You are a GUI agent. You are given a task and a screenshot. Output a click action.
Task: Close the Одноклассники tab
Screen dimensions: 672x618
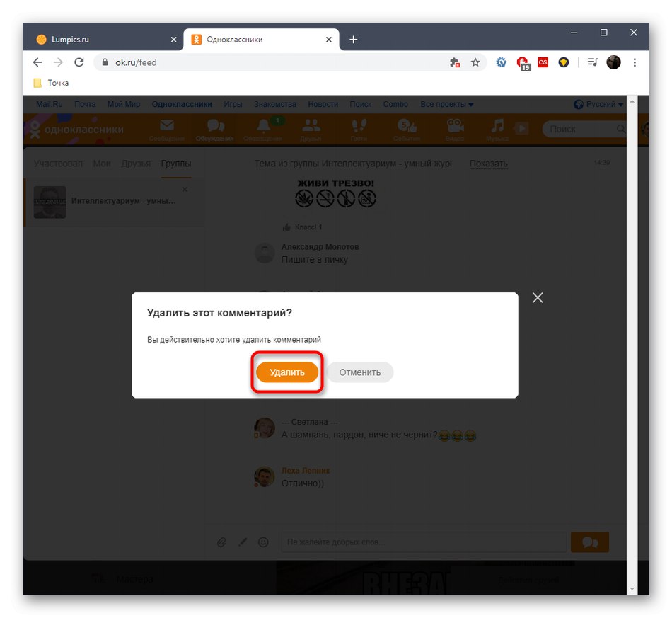[329, 40]
